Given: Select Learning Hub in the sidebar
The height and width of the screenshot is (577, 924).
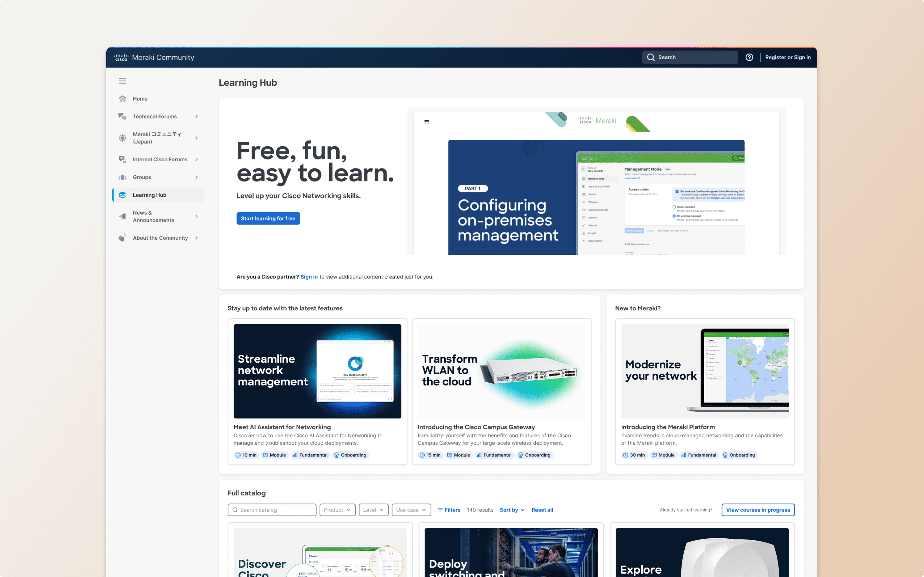Looking at the screenshot, I should (150, 195).
